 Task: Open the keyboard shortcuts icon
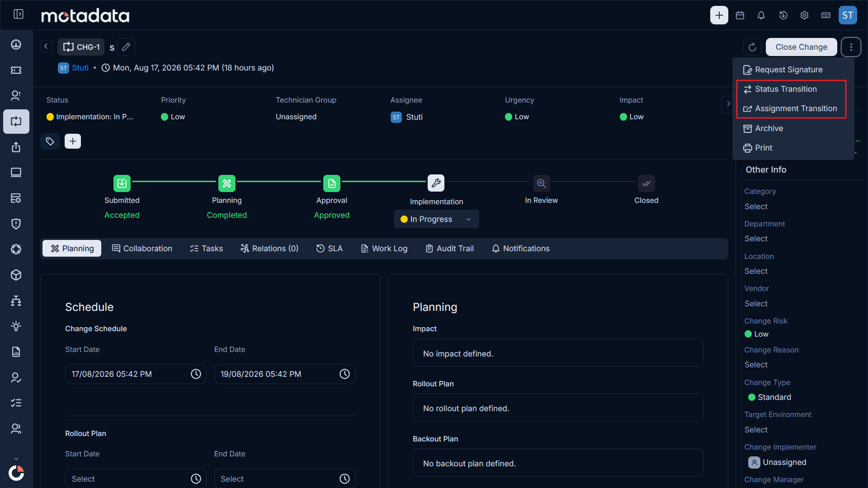click(826, 15)
